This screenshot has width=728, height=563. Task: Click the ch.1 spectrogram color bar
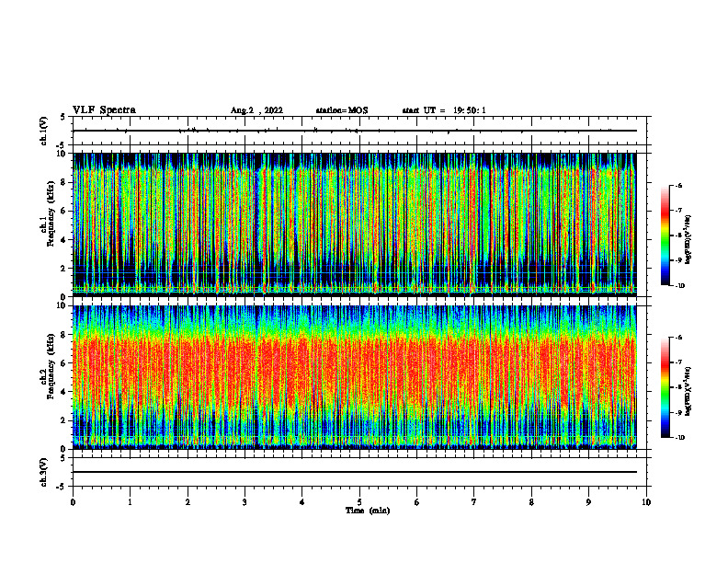665,236
